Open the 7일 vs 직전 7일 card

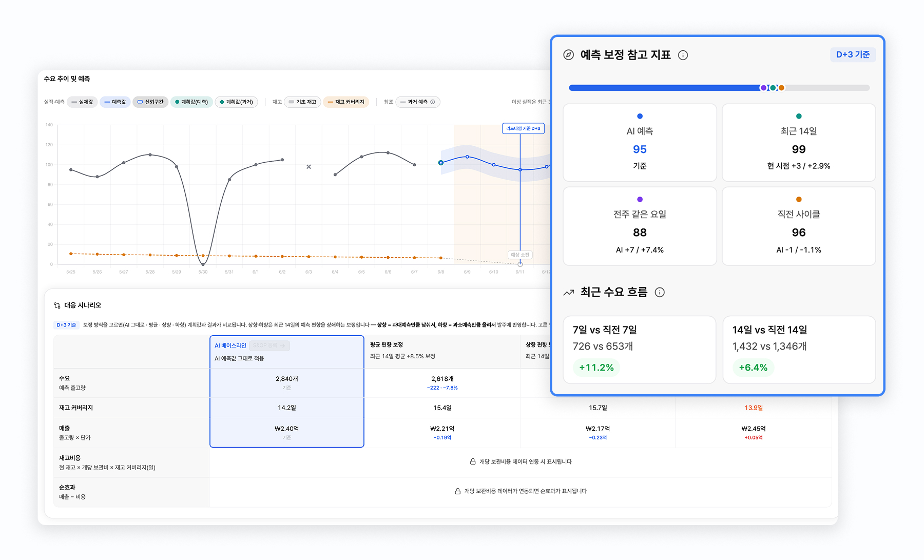tap(640, 350)
